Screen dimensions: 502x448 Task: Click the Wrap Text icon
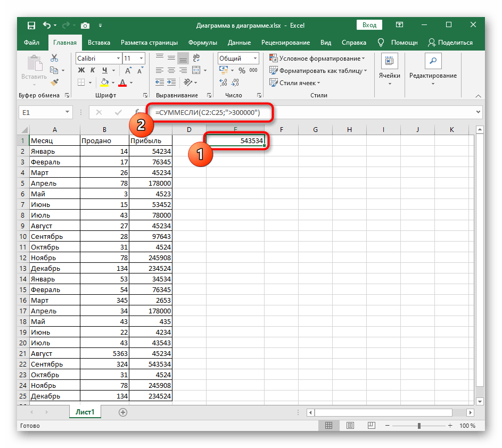(x=196, y=59)
